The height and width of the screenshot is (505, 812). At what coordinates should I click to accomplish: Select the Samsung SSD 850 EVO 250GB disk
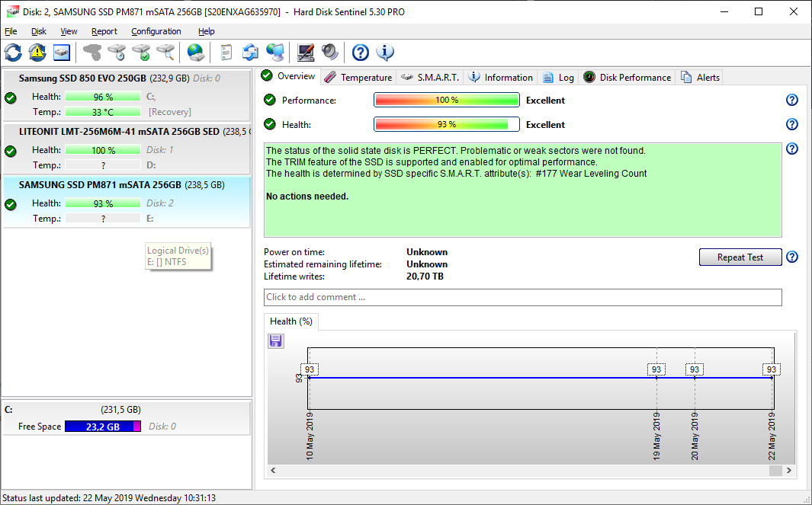pos(127,96)
